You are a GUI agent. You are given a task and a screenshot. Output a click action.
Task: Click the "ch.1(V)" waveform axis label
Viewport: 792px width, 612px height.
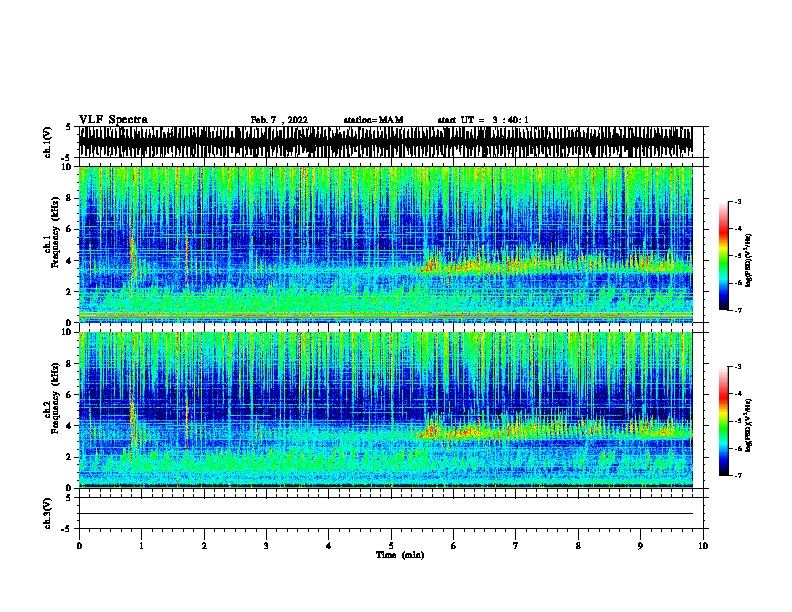(x=47, y=142)
